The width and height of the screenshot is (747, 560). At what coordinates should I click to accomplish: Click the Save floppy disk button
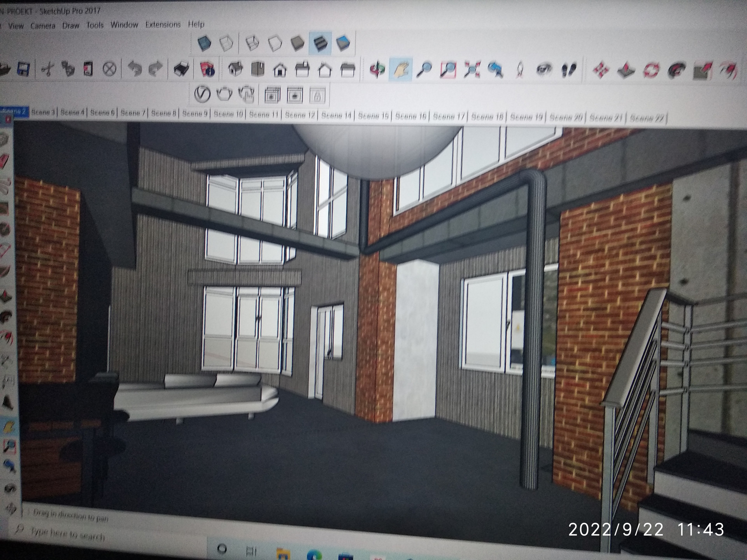point(24,70)
